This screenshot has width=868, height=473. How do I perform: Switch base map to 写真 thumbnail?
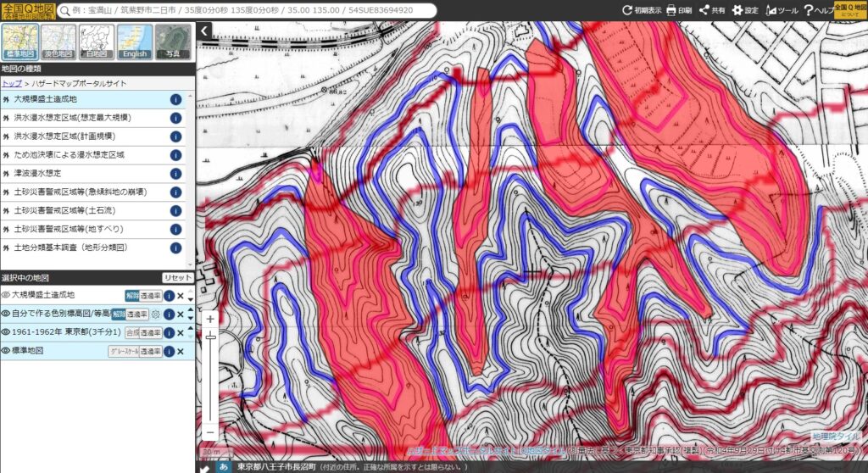click(x=173, y=42)
